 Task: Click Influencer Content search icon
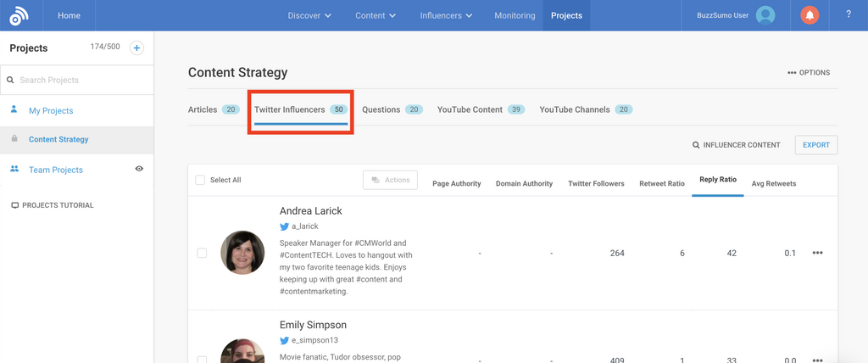pyautogui.click(x=696, y=145)
